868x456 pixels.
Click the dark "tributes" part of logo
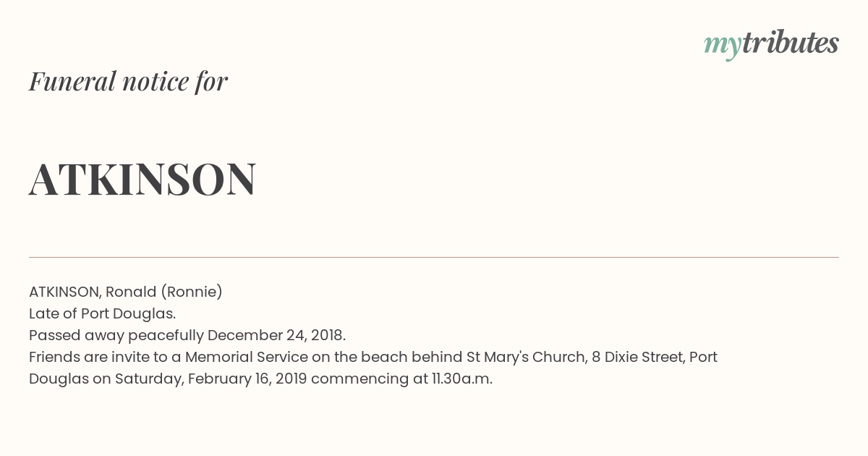tap(791, 43)
